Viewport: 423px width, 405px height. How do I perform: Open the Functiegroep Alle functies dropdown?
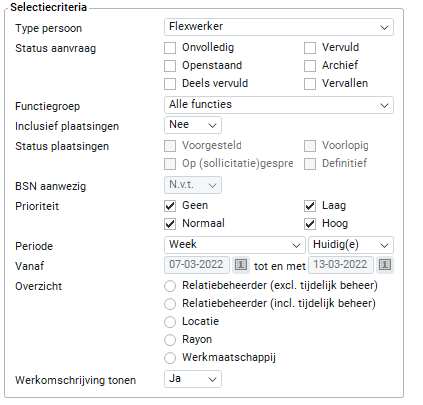click(x=279, y=105)
